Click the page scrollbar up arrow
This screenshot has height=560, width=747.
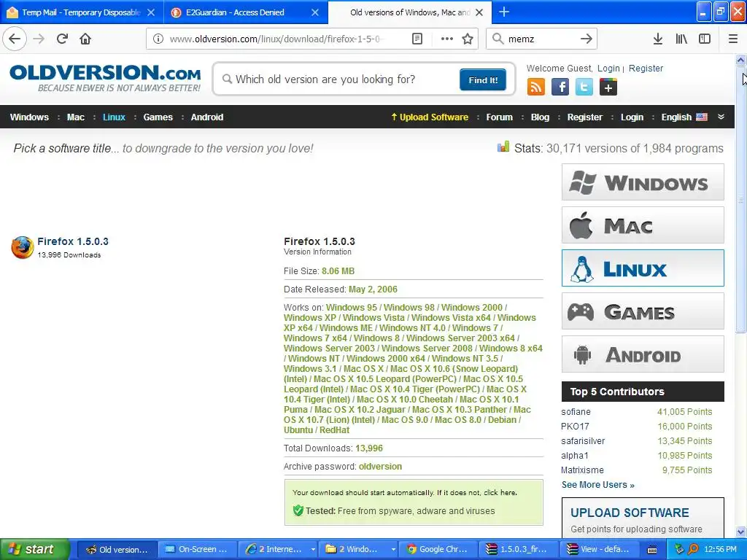(x=740, y=60)
